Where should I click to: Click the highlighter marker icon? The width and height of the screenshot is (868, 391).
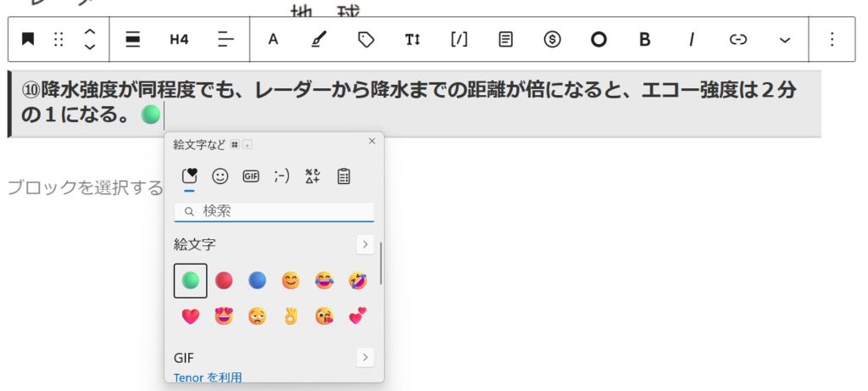point(318,39)
